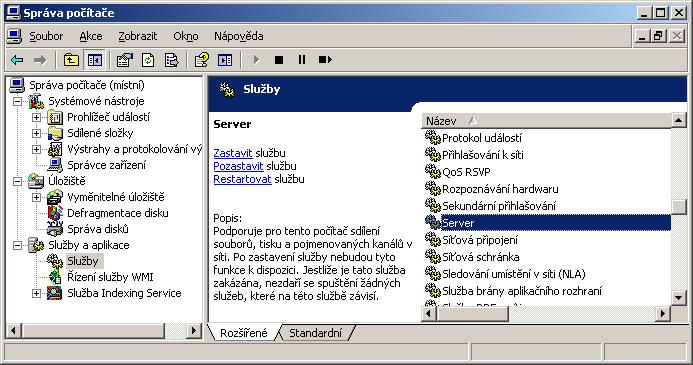Switch to the Rozšířené tab
This screenshot has width=693, height=365.
[244, 333]
